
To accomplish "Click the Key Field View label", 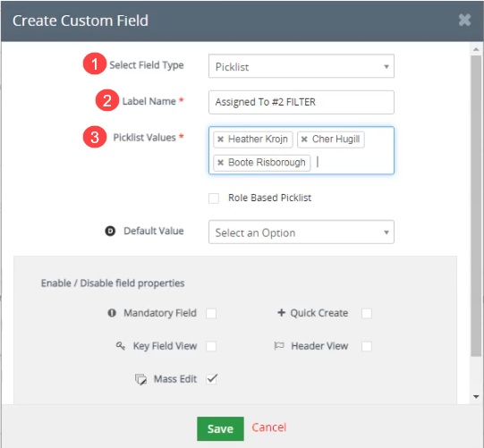I will (x=165, y=346).
